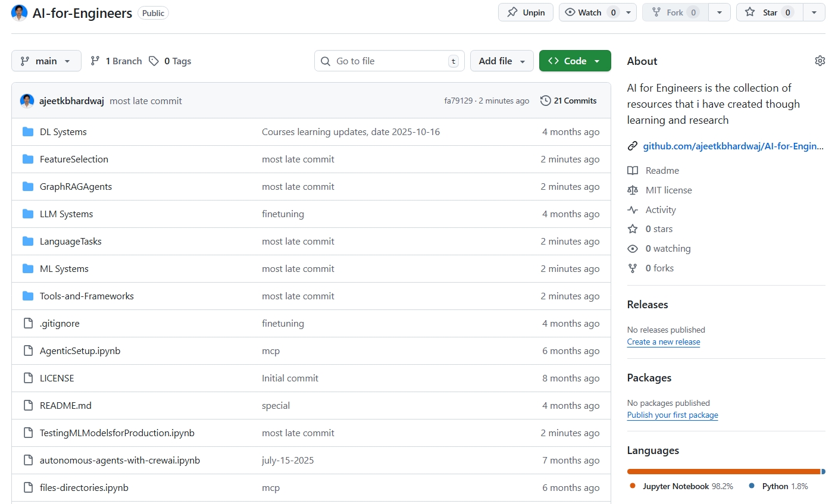Viewport: 835px width, 504px height.
Task: Click the owner avatar beside the repository name
Action: [20, 12]
